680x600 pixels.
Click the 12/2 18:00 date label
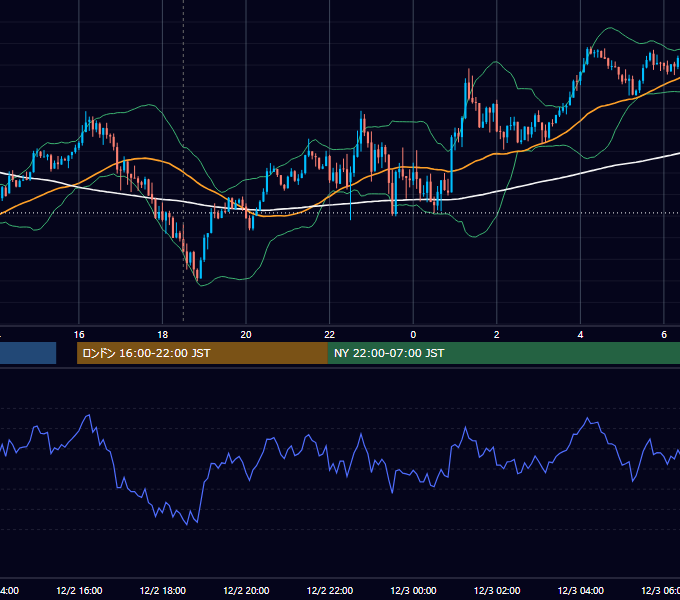point(163,590)
